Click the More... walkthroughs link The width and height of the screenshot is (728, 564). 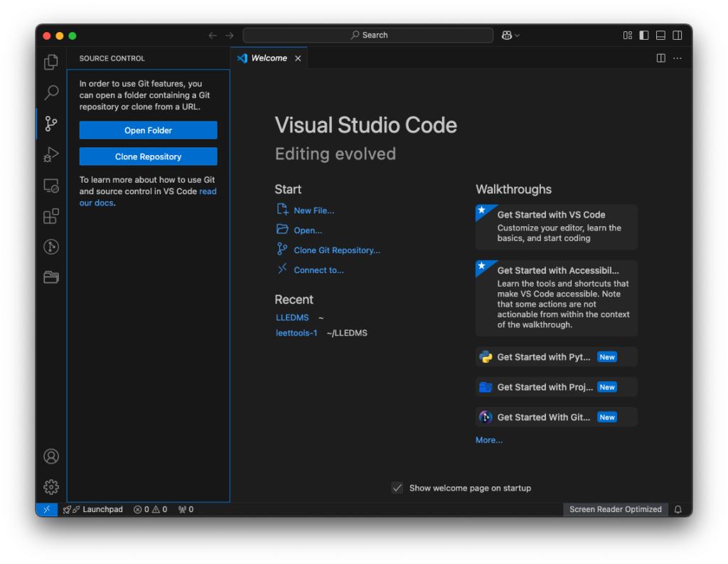coord(489,440)
